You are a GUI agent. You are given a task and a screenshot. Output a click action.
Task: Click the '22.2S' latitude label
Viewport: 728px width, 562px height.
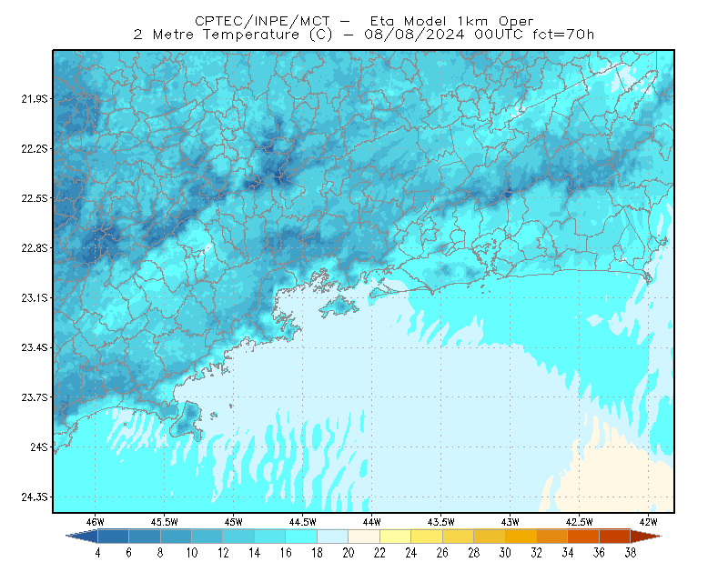[35, 148]
